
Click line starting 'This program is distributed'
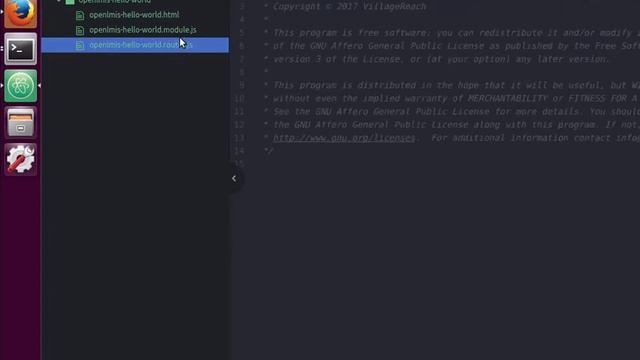click(451, 85)
